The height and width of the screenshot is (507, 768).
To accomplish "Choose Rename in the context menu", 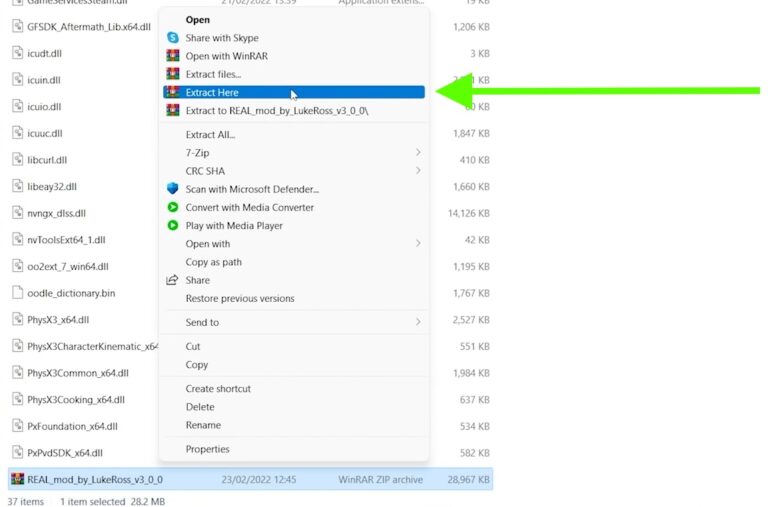I will (203, 425).
